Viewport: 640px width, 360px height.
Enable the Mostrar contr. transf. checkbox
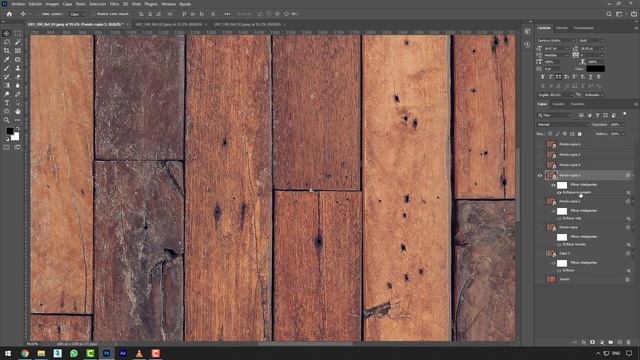93,14
